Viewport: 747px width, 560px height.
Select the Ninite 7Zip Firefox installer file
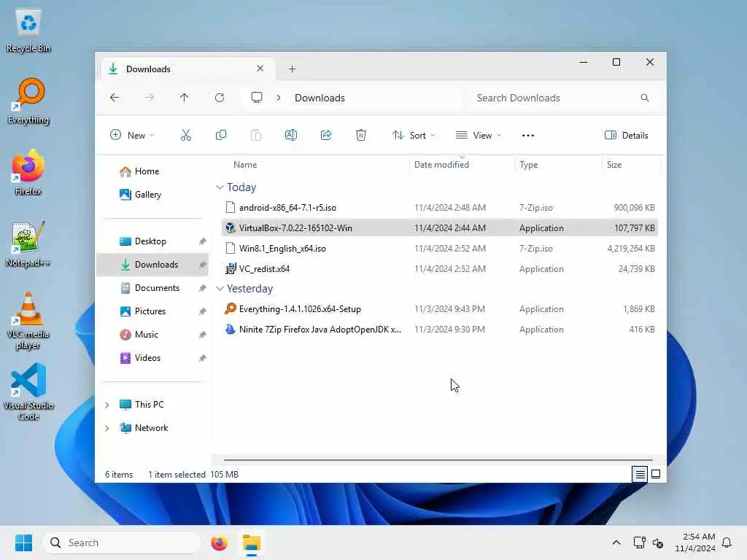[x=440, y=330]
